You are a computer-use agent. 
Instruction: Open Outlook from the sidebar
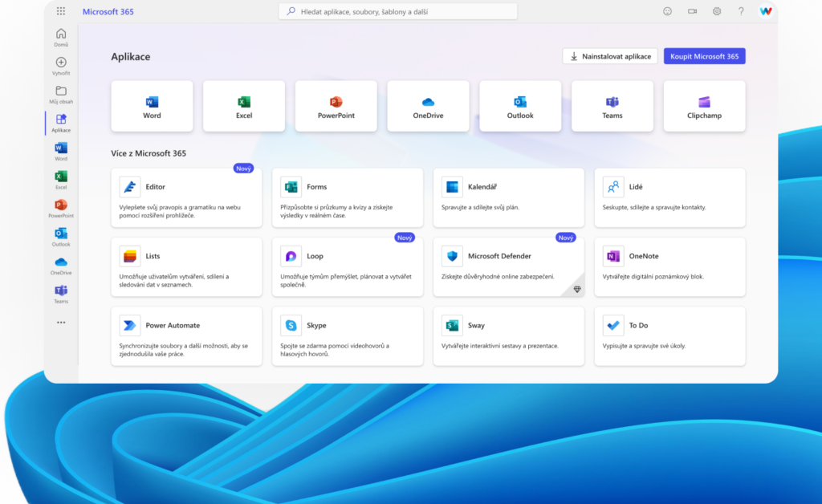click(x=61, y=237)
